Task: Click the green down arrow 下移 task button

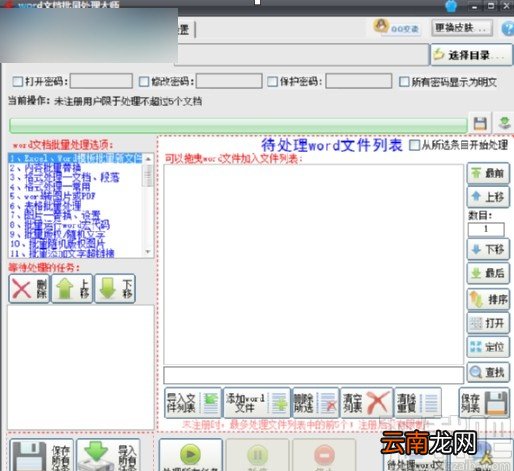Action: click(115, 289)
